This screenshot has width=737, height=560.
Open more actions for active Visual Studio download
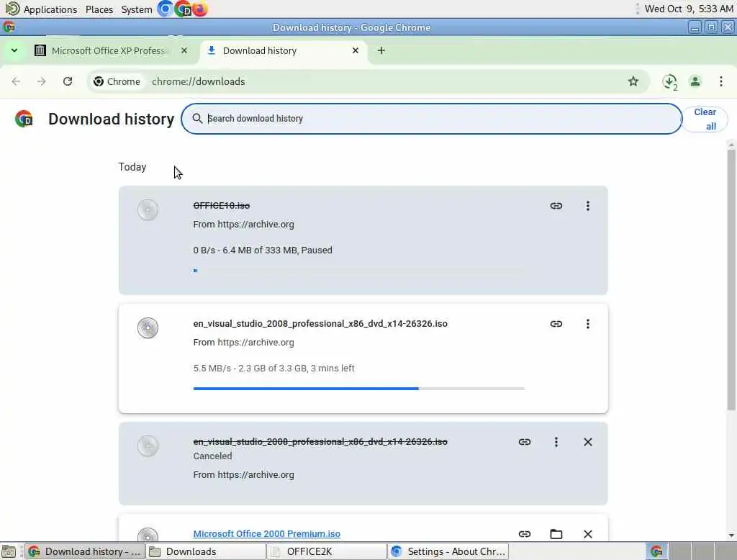pyautogui.click(x=587, y=324)
